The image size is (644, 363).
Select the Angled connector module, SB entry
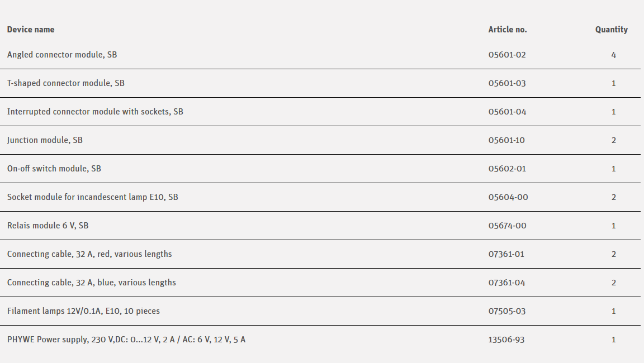62,55
